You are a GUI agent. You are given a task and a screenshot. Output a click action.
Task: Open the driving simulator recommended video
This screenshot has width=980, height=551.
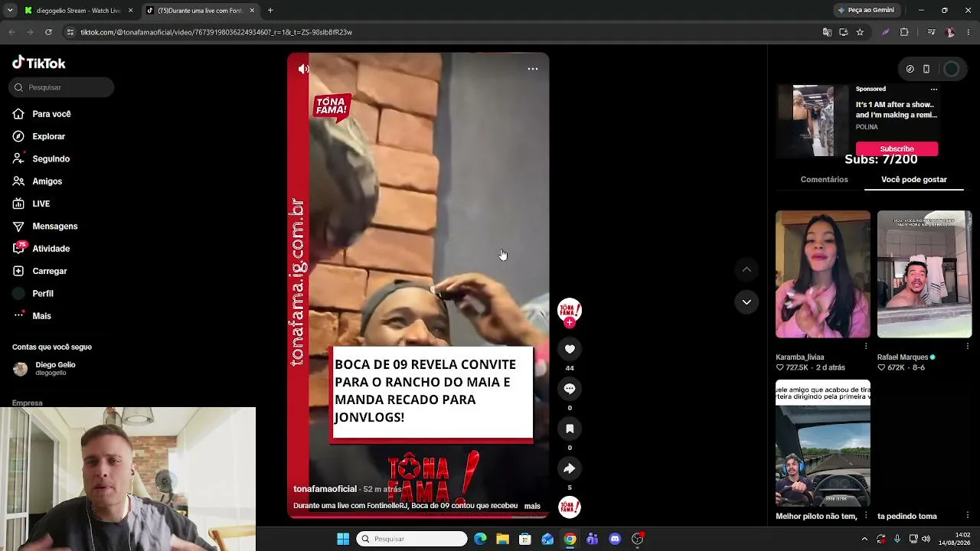[x=823, y=443]
